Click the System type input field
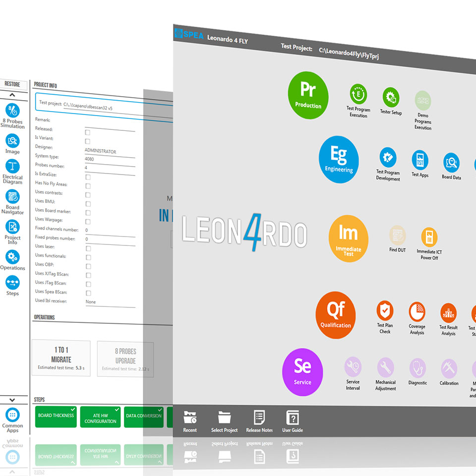 (x=110, y=159)
